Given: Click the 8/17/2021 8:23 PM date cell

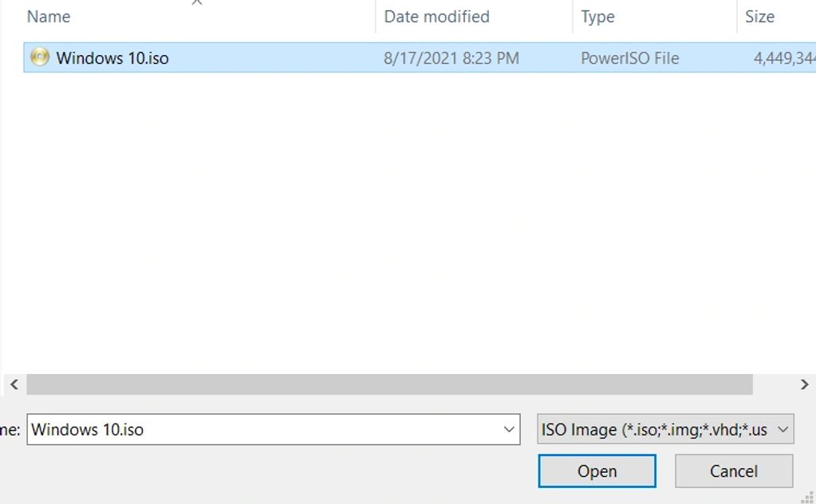Looking at the screenshot, I should coord(451,57).
